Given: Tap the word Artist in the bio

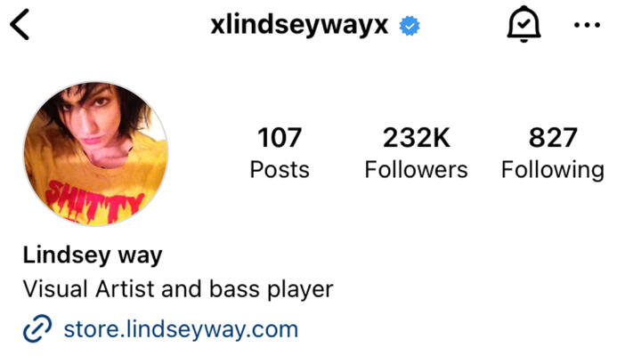Looking at the screenshot, I should point(125,289).
